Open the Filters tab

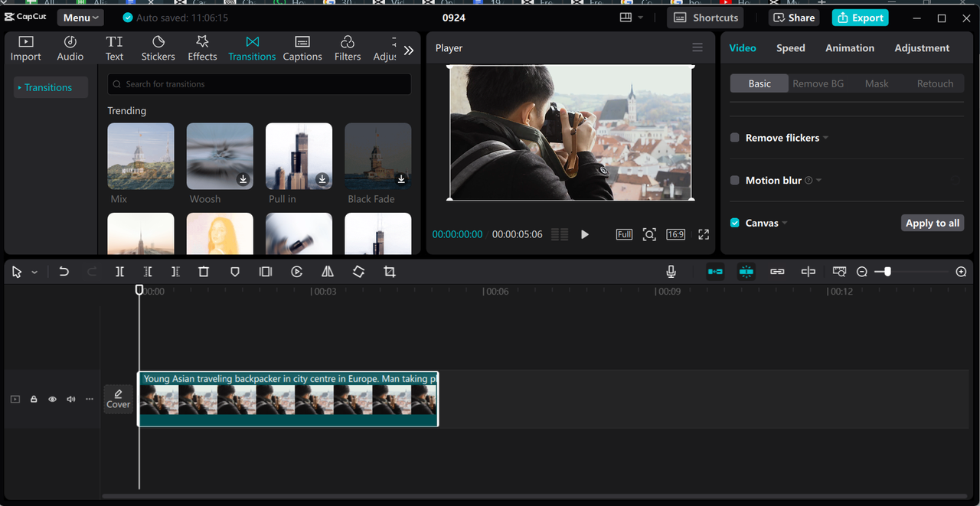pyautogui.click(x=348, y=47)
